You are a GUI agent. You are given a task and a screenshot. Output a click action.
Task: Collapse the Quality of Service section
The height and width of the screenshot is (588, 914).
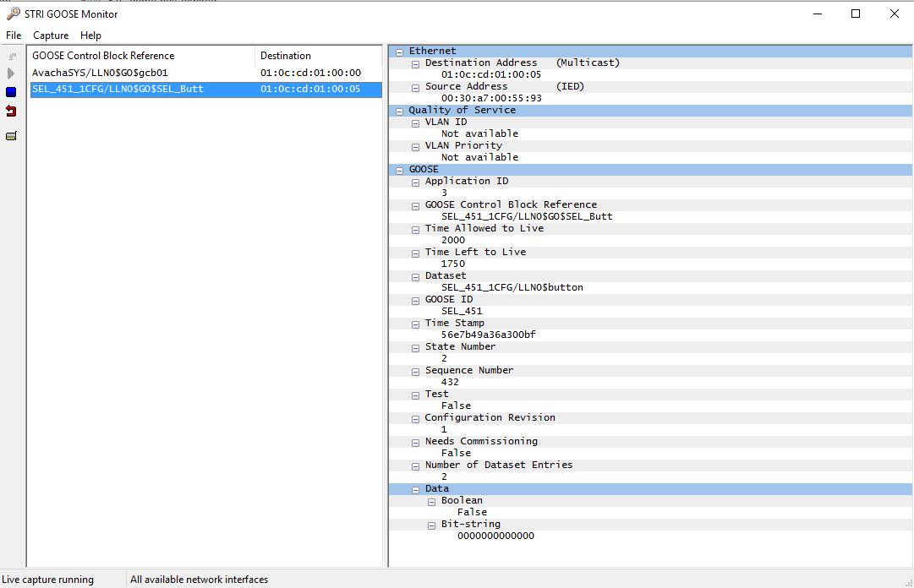coord(399,112)
